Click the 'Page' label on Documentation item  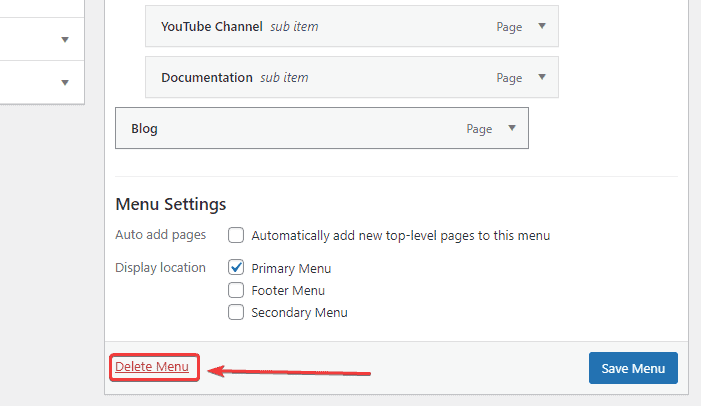[509, 77]
